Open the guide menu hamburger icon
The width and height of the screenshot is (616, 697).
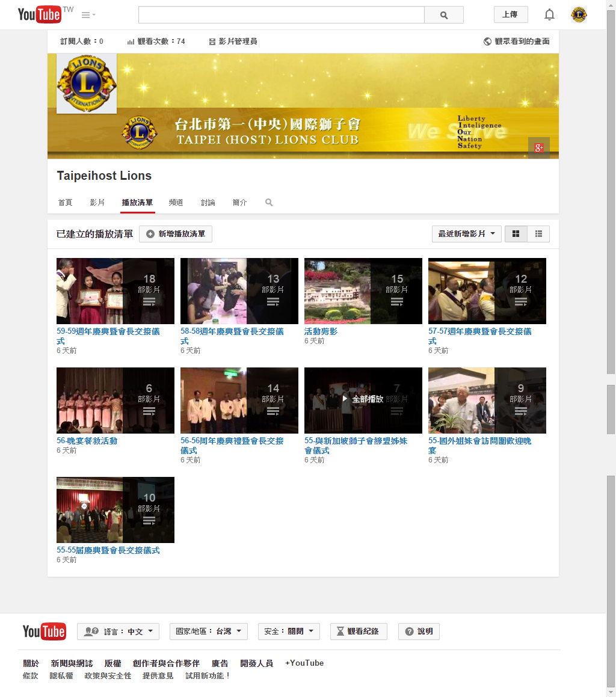point(88,14)
